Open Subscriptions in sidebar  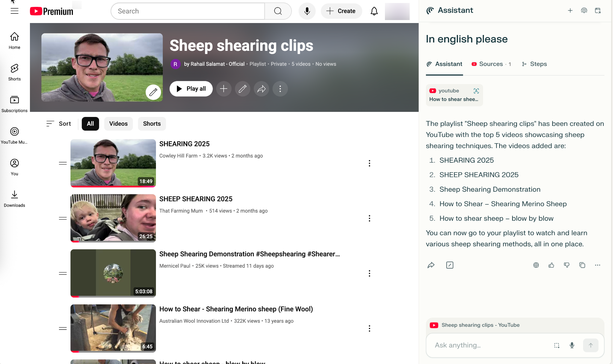(14, 104)
